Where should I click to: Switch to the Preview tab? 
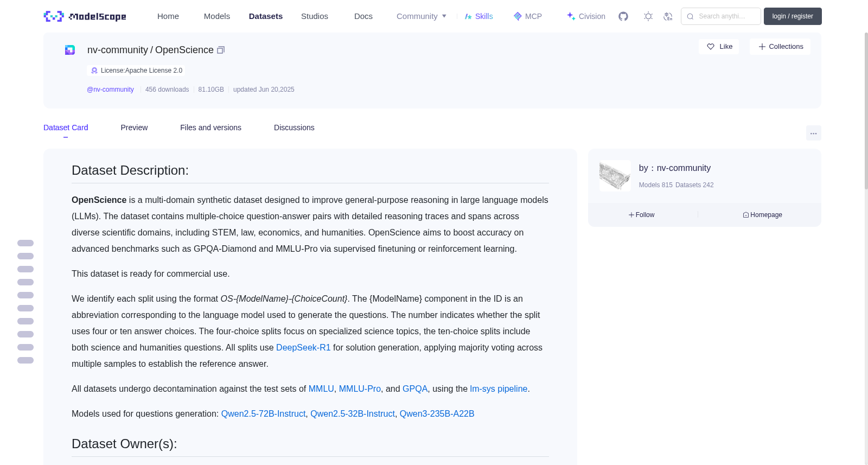134,128
